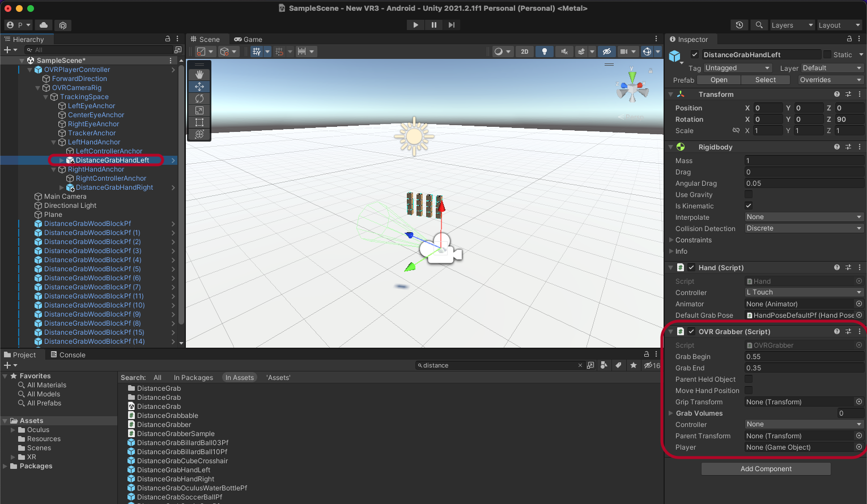Click Hand script help icon
The width and height of the screenshot is (867, 504).
tap(837, 267)
